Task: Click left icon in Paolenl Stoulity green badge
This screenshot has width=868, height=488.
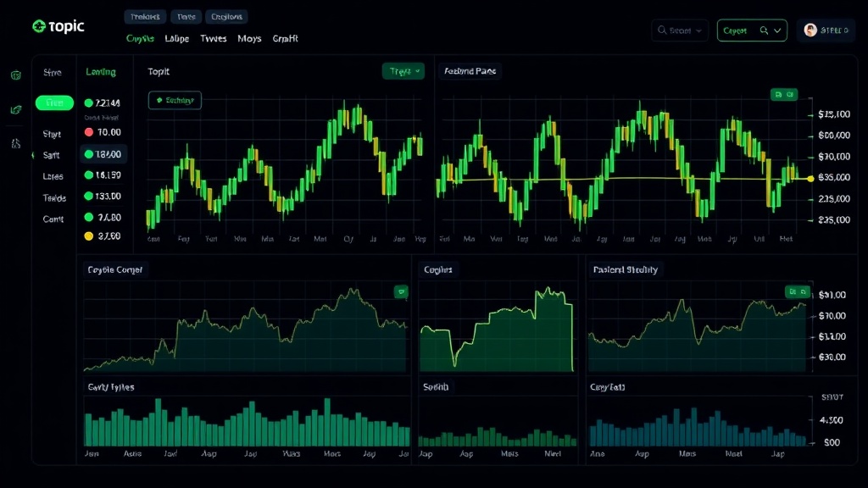Action: 793,291
